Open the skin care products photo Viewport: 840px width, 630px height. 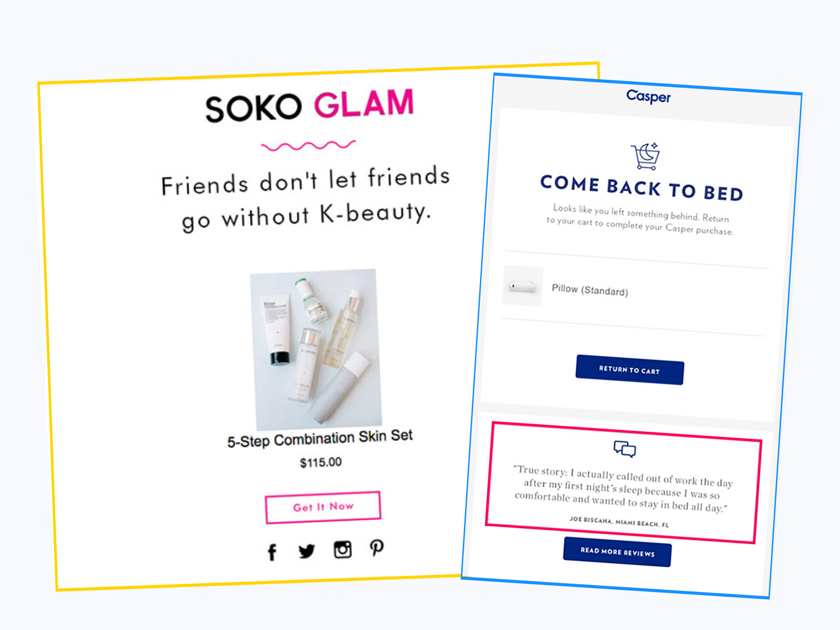316,350
